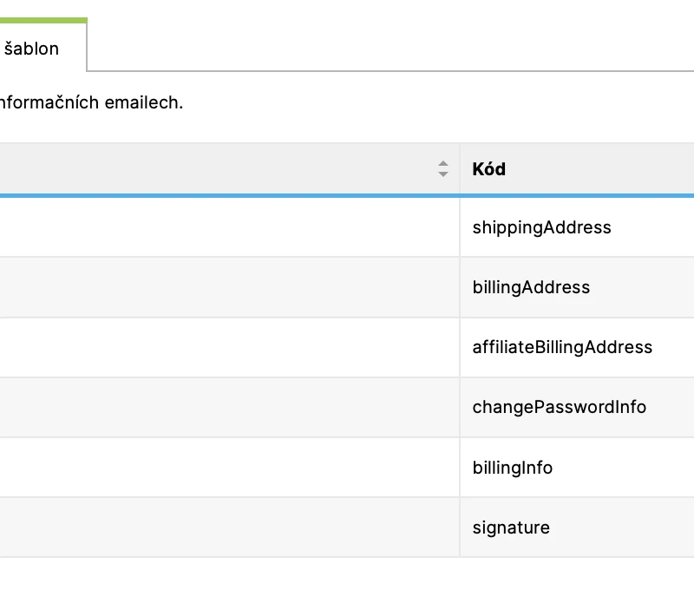
Task: Sort descending with the down arrow
Action: [443, 174]
